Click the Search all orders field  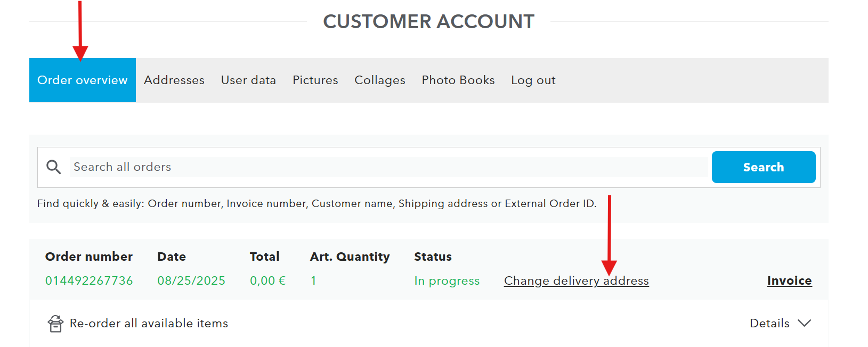(x=389, y=167)
